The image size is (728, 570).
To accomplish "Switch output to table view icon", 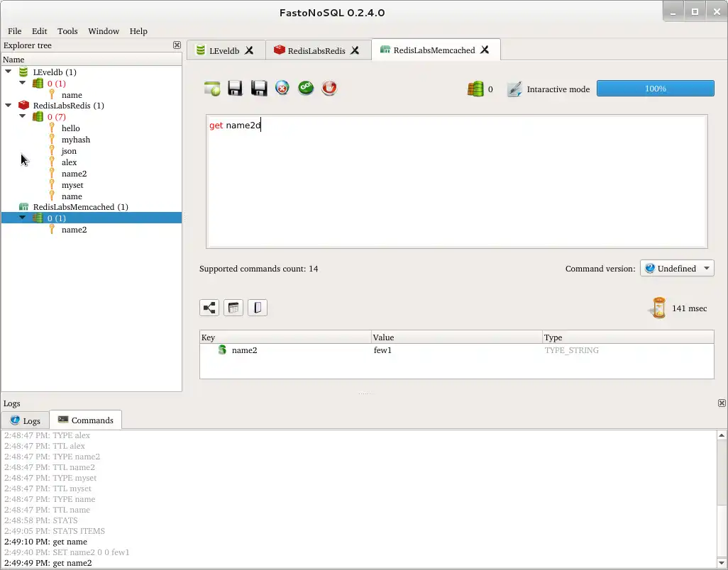I will (x=233, y=308).
